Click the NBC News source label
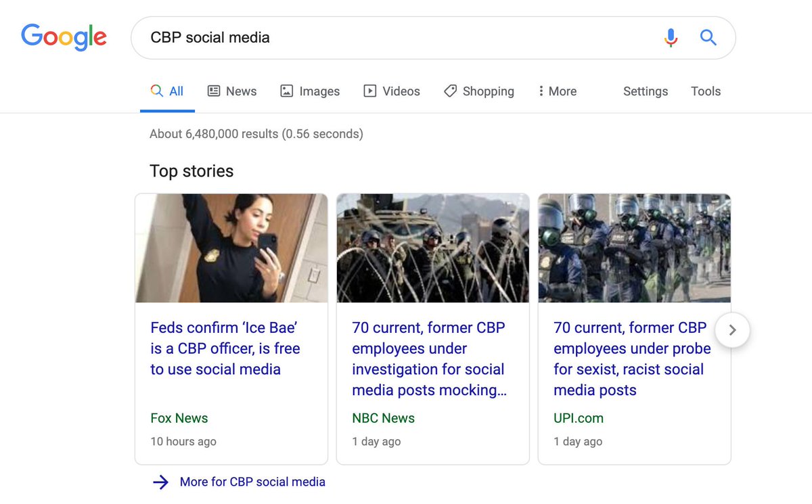 tap(384, 418)
